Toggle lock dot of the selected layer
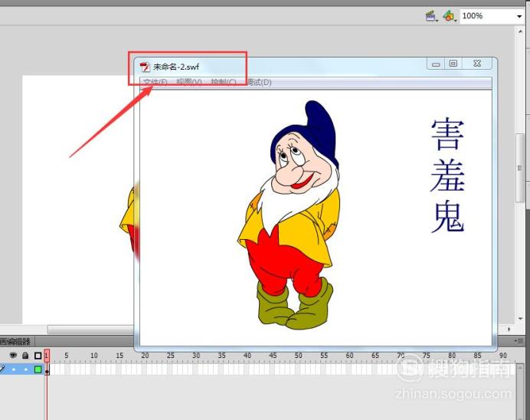This screenshot has height=420, width=530. 26,369
